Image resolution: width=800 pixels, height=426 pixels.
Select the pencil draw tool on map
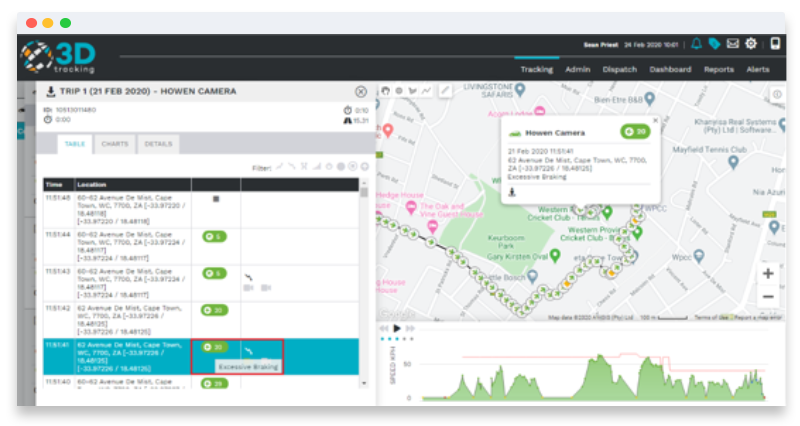point(445,90)
